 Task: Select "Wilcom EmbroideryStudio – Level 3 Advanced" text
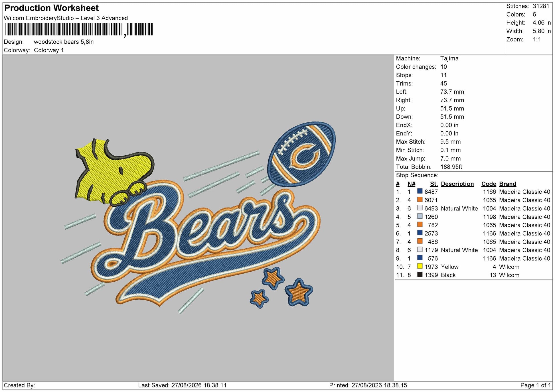tap(66, 18)
